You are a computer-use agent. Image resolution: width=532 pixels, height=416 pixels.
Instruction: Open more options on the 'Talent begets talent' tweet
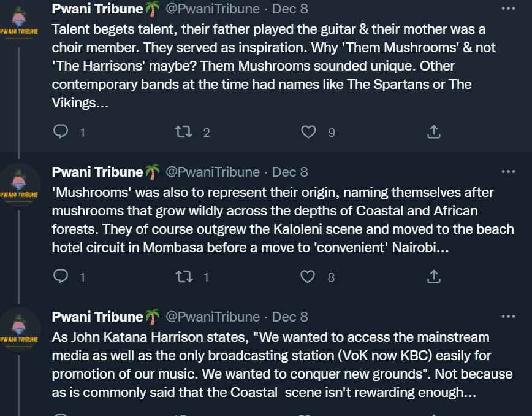pyautogui.click(x=508, y=9)
